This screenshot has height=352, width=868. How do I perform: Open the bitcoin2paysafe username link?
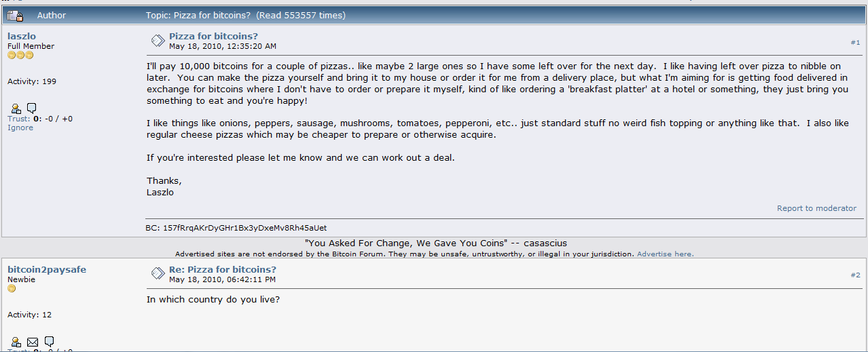pos(47,269)
